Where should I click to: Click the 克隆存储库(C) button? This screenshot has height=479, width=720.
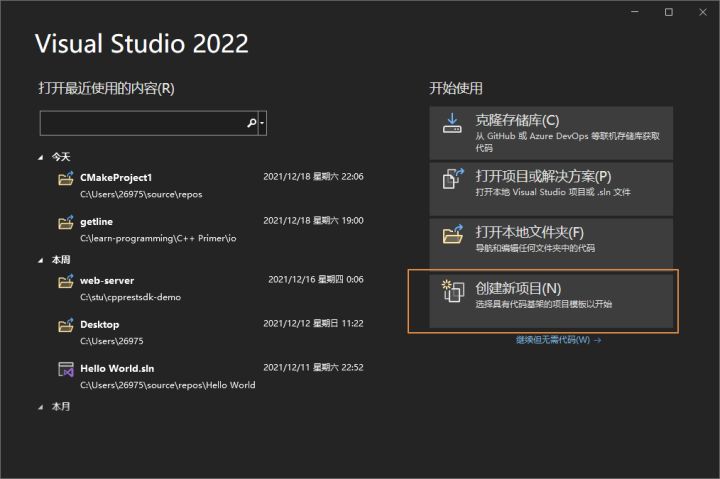click(551, 133)
